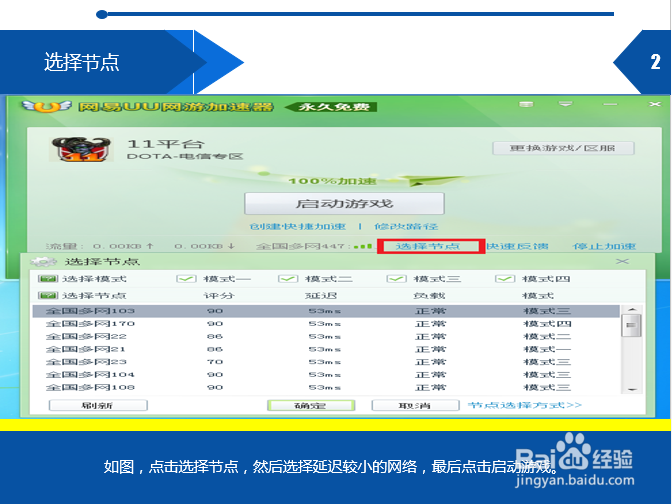The image size is (672, 504).
Task: Click the score 70 in 全国多网23 row
Action: 215,362
